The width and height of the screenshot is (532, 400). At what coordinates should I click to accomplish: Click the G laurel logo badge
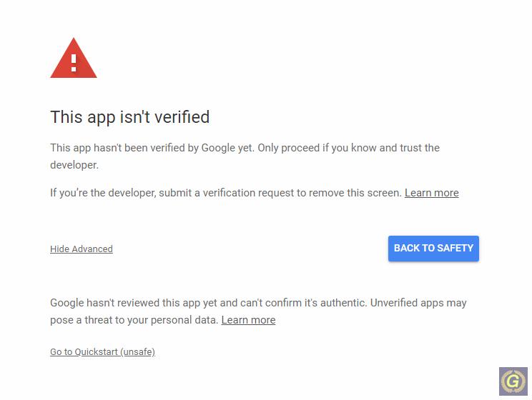click(513, 381)
